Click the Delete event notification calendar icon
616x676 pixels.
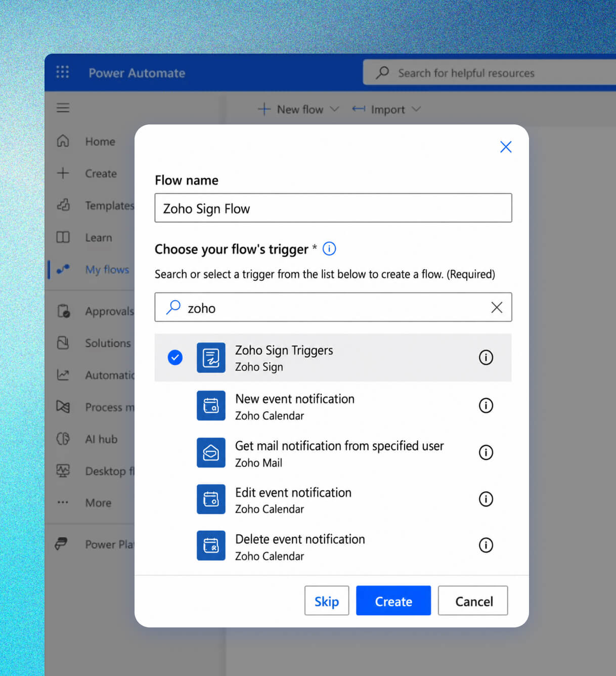(211, 545)
